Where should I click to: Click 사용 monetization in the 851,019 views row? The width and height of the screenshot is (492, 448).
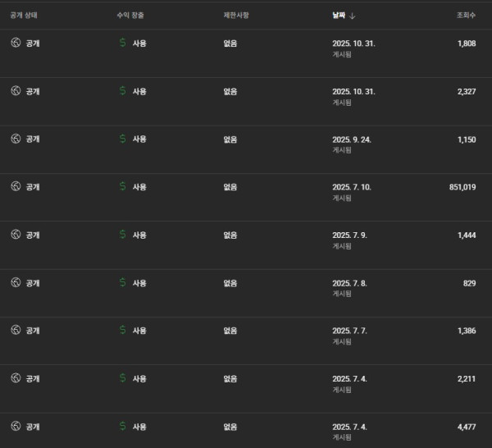(x=139, y=186)
